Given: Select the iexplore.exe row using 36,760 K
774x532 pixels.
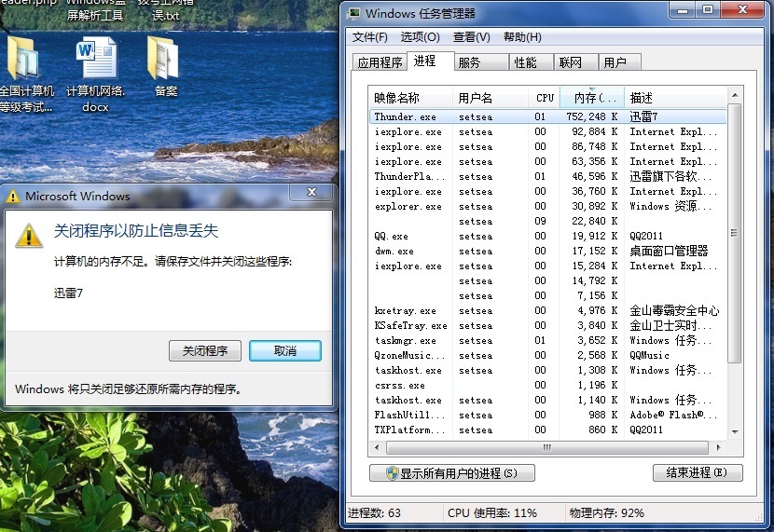Looking at the screenshot, I should click(547, 191).
